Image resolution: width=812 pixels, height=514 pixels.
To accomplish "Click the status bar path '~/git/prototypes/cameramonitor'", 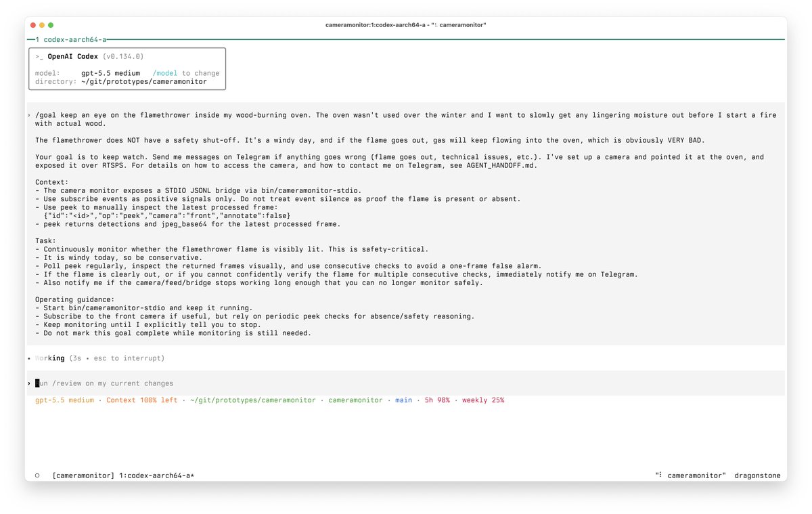I will click(252, 400).
